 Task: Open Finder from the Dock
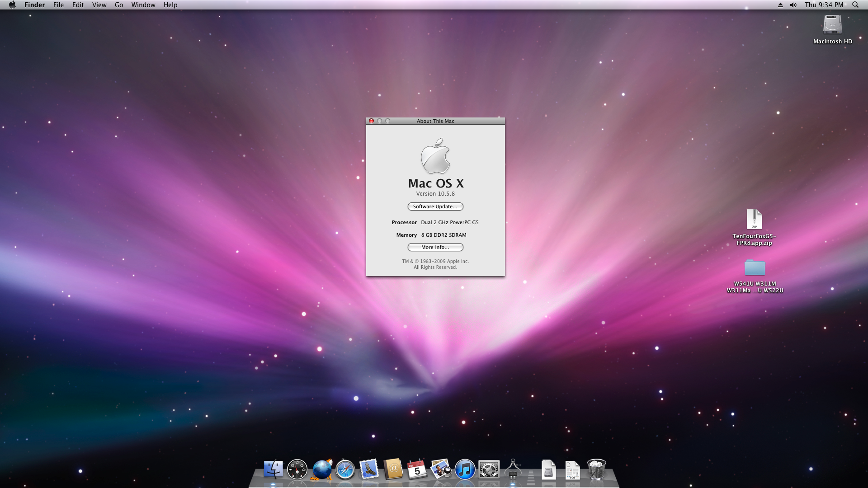[x=273, y=469]
